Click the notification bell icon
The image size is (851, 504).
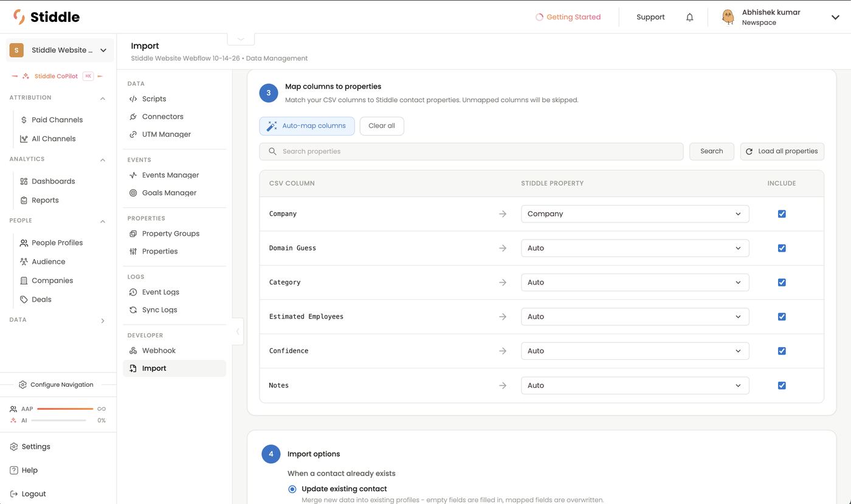pos(689,17)
